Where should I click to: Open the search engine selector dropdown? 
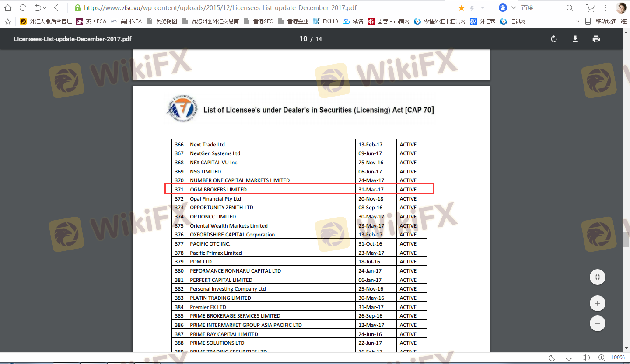514,8
